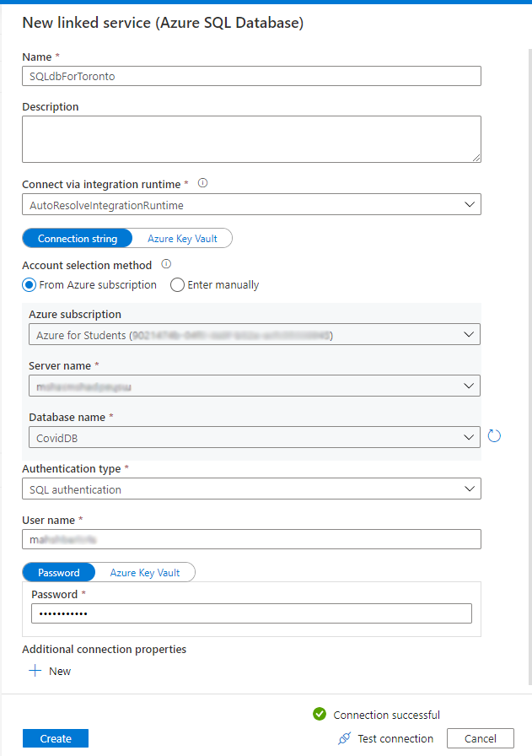
Task: Click into the Description text area
Action: coord(251,139)
